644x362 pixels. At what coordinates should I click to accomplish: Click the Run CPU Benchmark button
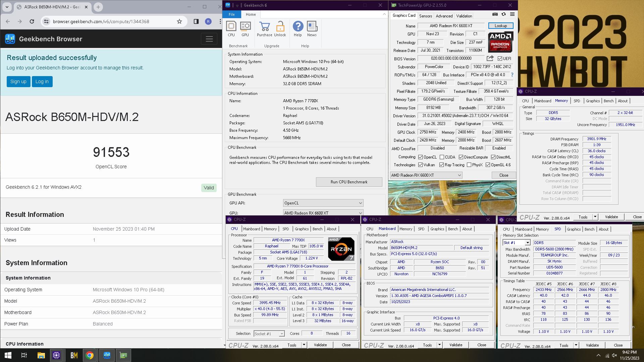[x=349, y=182]
